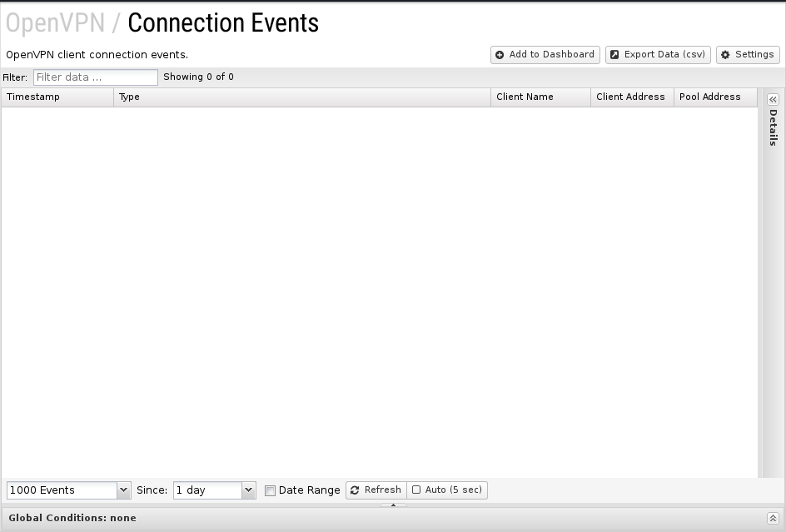Click in the Filter data input field

click(x=95, y=77)
